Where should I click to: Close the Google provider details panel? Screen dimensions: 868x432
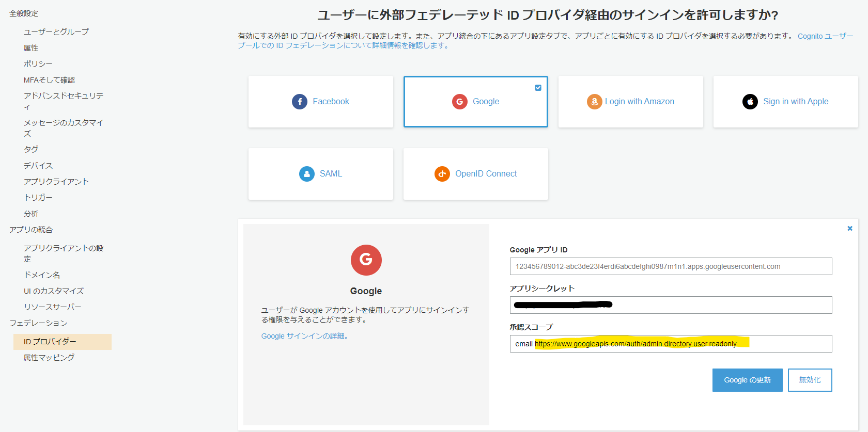pyautogui.click(x=850, y=228)
